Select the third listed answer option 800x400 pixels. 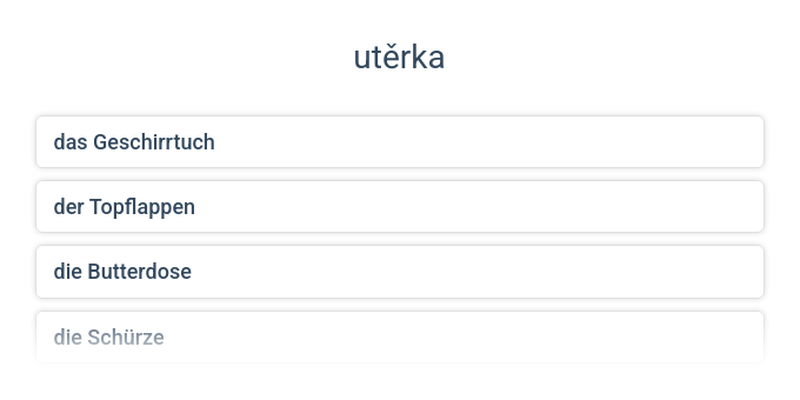tap(400, 271)
